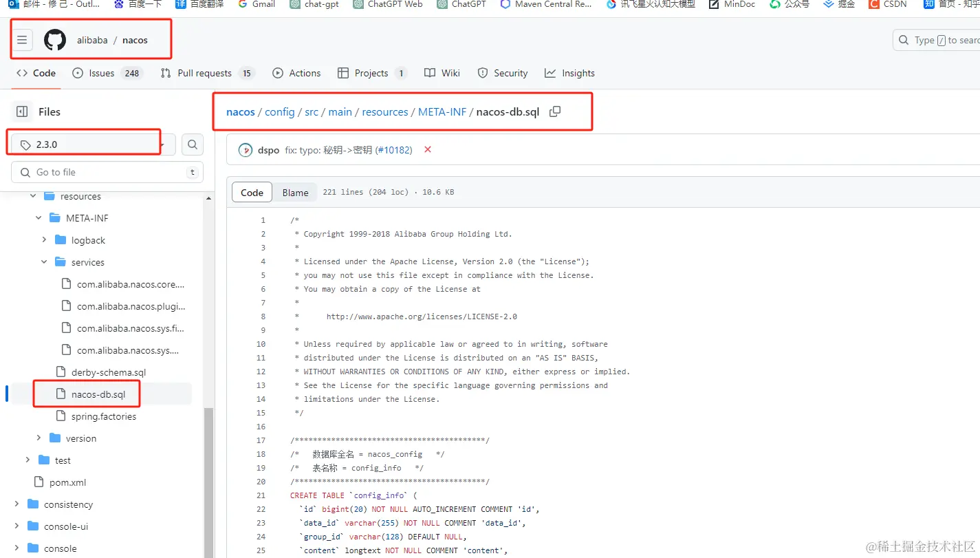Select the logback folder in tree
The height and width of the screenshot is (558, 980).
pos(88,240)
